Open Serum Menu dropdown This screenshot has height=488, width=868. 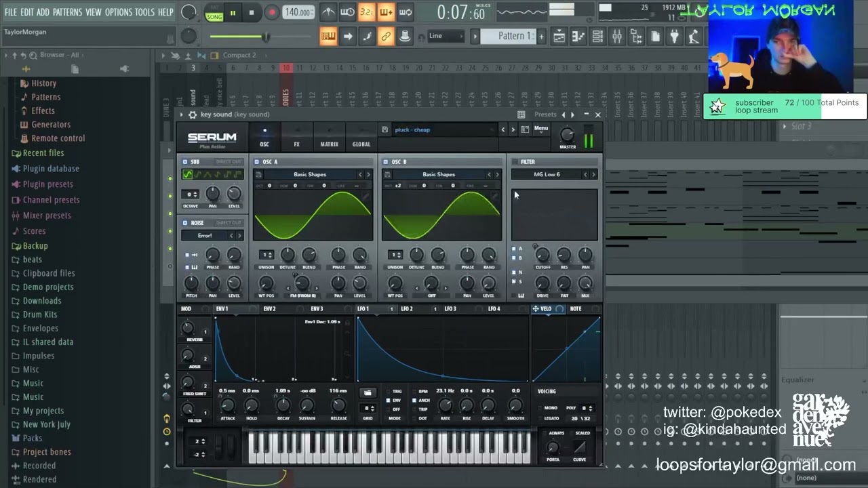pyautogui.click(x=540, y=129)
